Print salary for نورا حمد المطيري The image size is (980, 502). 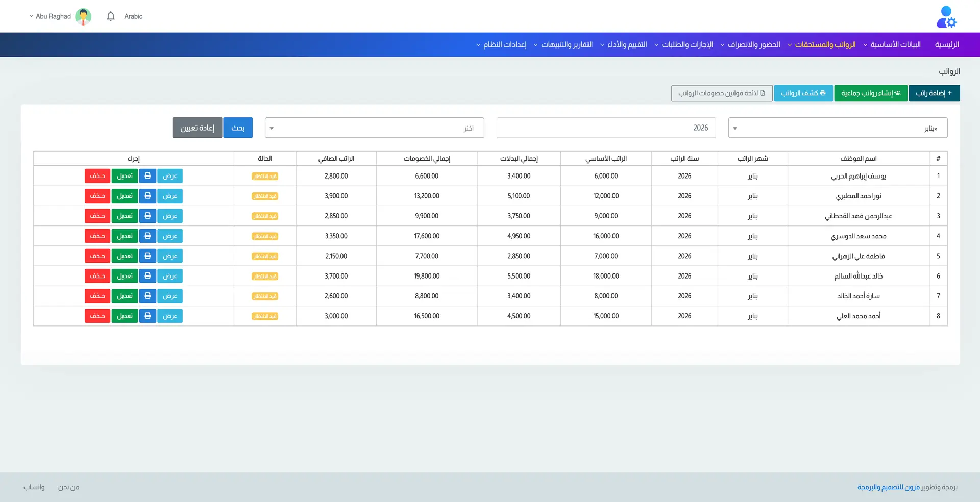pos(148,196)
